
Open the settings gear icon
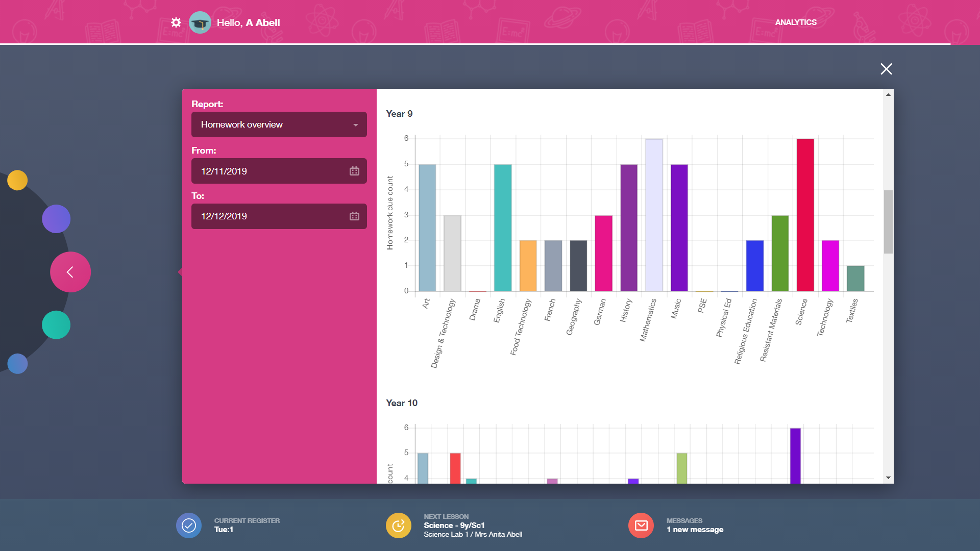pyautogui.click(x=176, y=22)
